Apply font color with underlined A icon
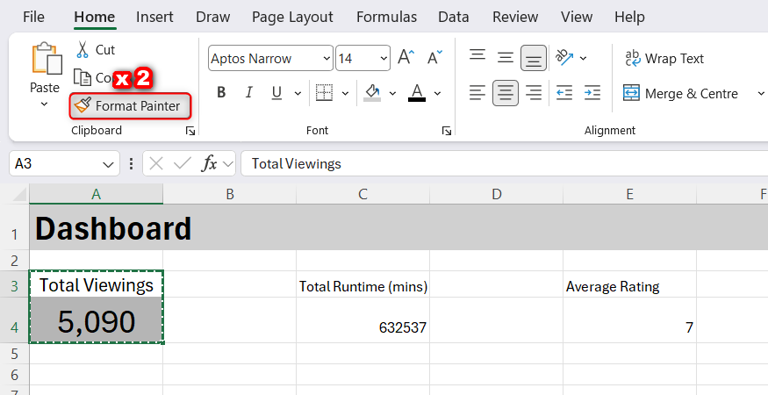 pos(417,93)
